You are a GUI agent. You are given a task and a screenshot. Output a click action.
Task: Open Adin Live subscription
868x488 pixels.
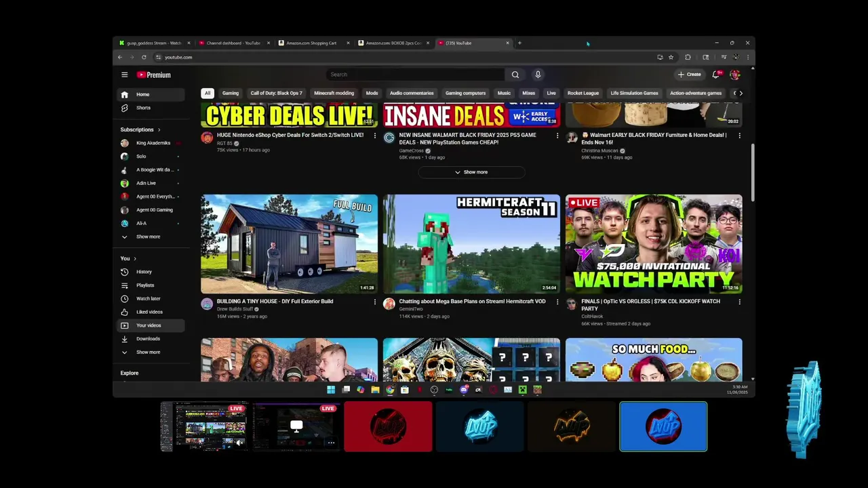click(150, 183)
